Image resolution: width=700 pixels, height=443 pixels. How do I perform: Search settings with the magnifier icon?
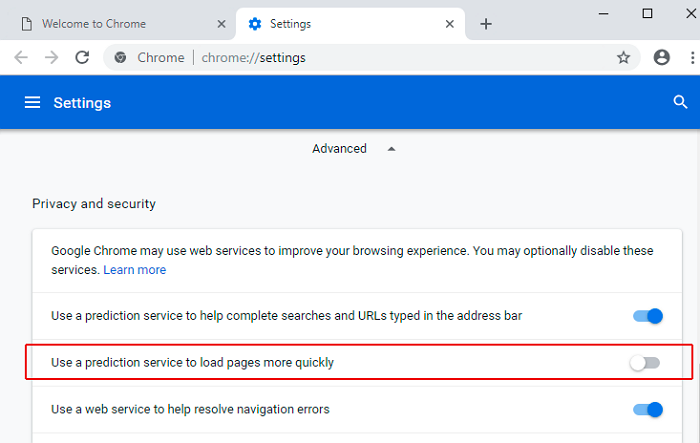coord(681,102)
